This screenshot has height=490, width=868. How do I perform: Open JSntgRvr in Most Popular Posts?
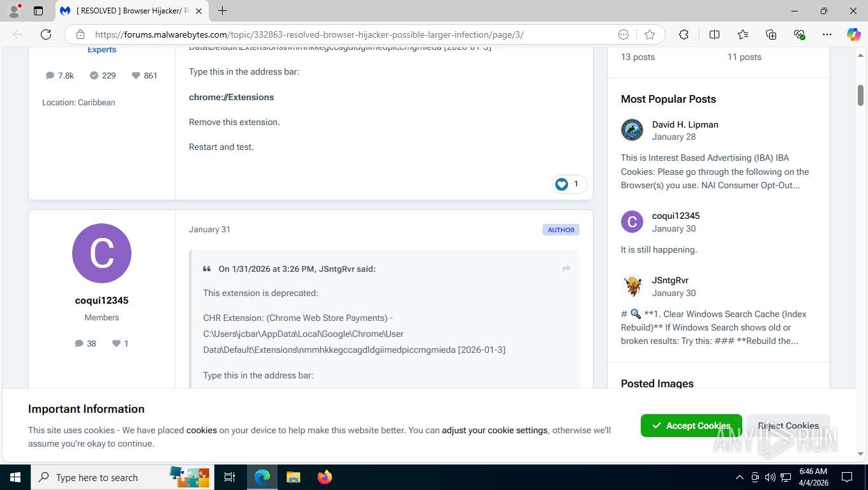(670, 280)
